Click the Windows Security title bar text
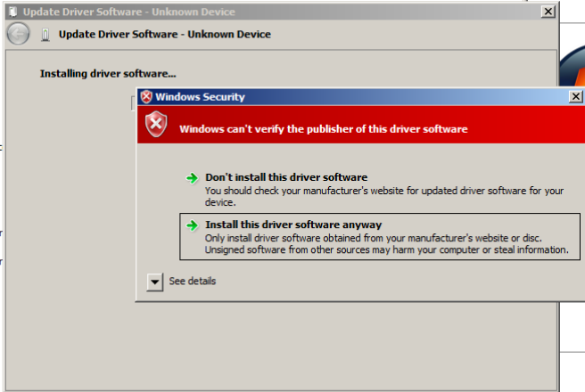 coord(200,97)
